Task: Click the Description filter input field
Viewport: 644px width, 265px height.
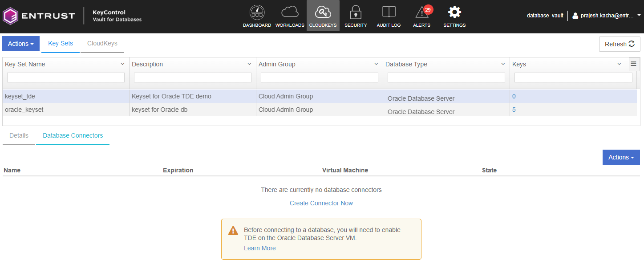Action: point(193,77)
